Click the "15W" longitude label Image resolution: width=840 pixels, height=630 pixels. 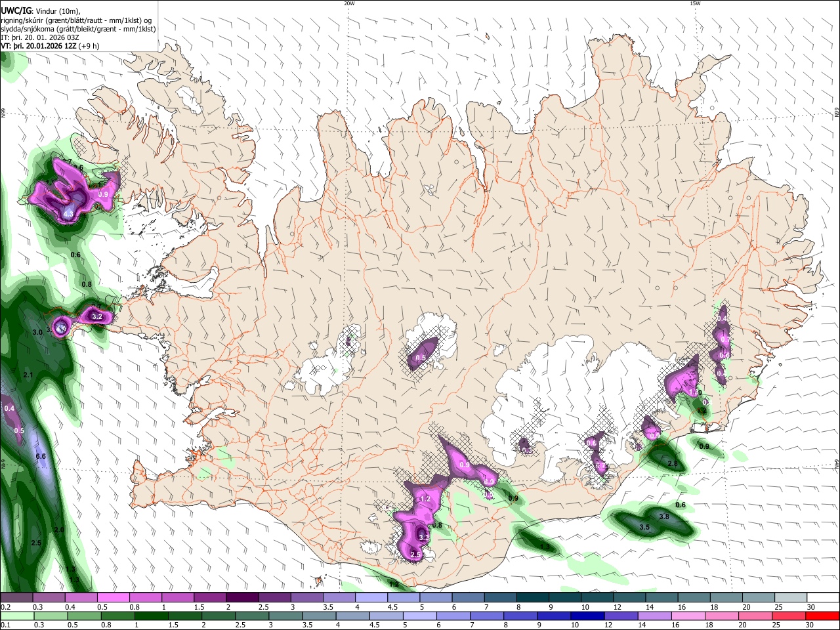click(695, 3)
